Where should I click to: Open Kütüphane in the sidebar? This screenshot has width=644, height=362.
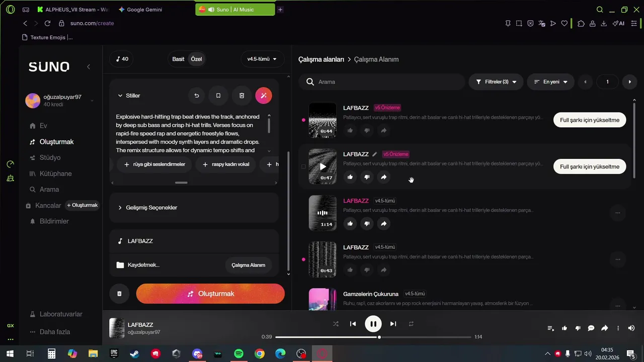pyautogui.click(x=55, y=173)
